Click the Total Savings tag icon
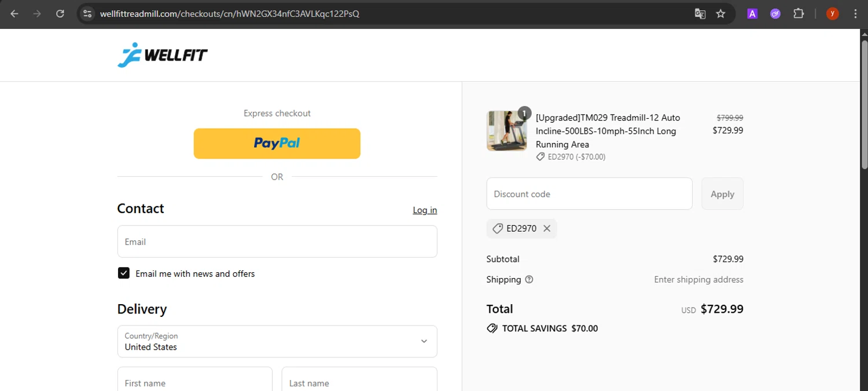The image size is (868, 391). [x=492, y=328]
